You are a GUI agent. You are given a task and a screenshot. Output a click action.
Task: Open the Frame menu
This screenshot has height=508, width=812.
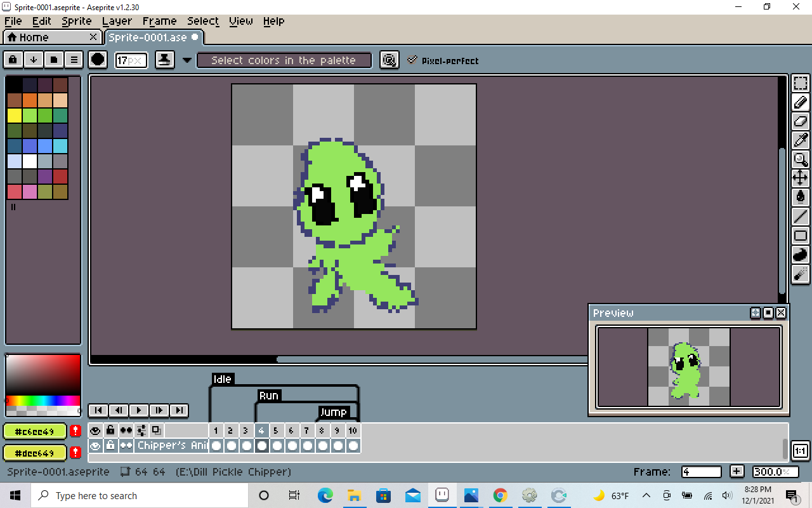tap(159, 21)
